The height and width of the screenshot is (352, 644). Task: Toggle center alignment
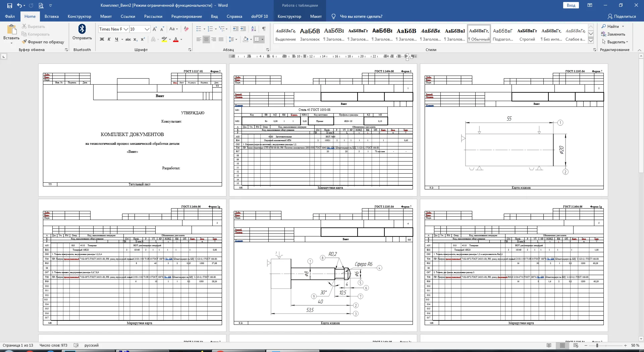click(206, 40)
